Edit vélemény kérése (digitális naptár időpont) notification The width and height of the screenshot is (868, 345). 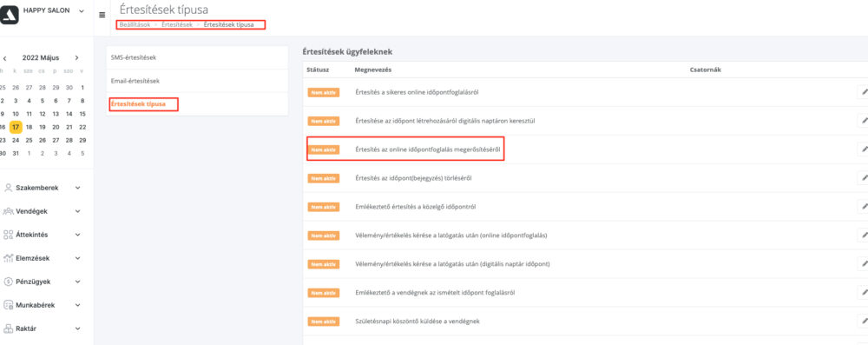click(863, 264)
